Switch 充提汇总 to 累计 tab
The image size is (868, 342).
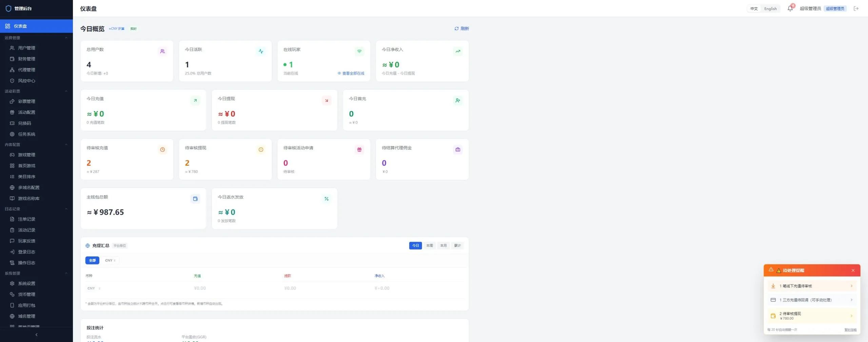(x=457, y=245)
